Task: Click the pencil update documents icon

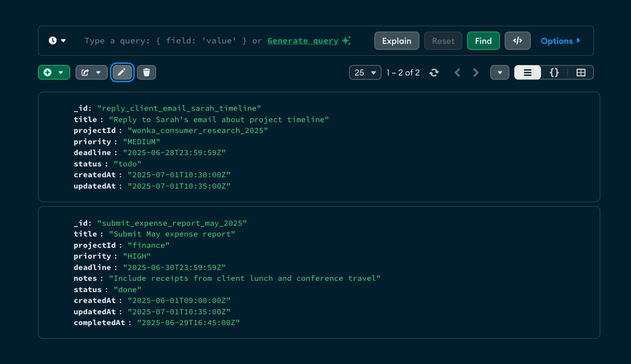Action: pos(122,73)
